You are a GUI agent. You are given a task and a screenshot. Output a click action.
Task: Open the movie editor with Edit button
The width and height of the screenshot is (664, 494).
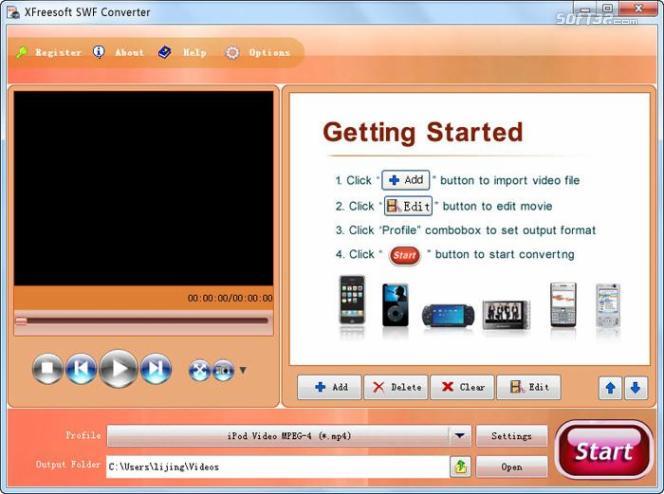point(528,387)
